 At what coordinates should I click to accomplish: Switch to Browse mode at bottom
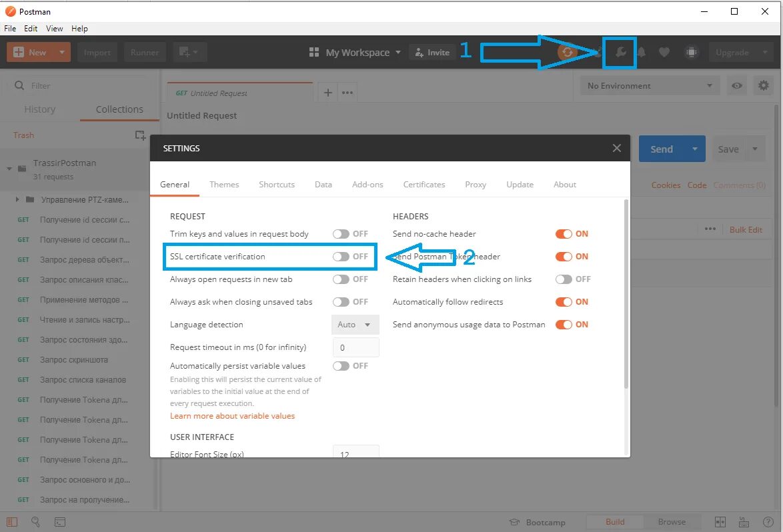click(672, 522)
